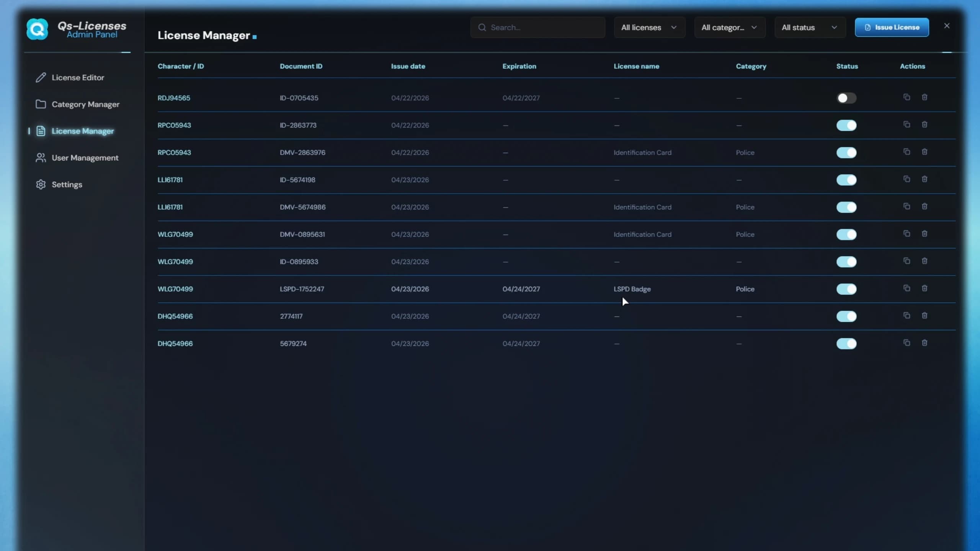Copy the RDJ94565 license row
Viewport: 980px width, 551px height.
point(906,97)
